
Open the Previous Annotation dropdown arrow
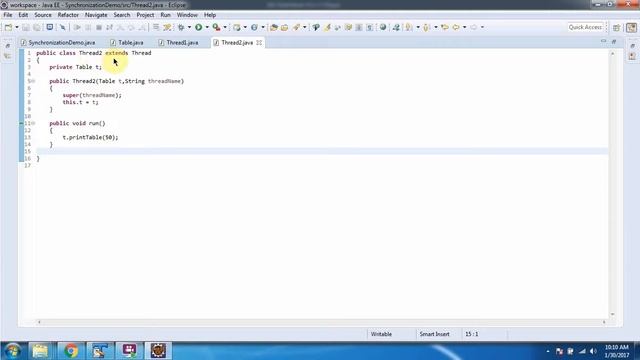click(x=436, y=27)
